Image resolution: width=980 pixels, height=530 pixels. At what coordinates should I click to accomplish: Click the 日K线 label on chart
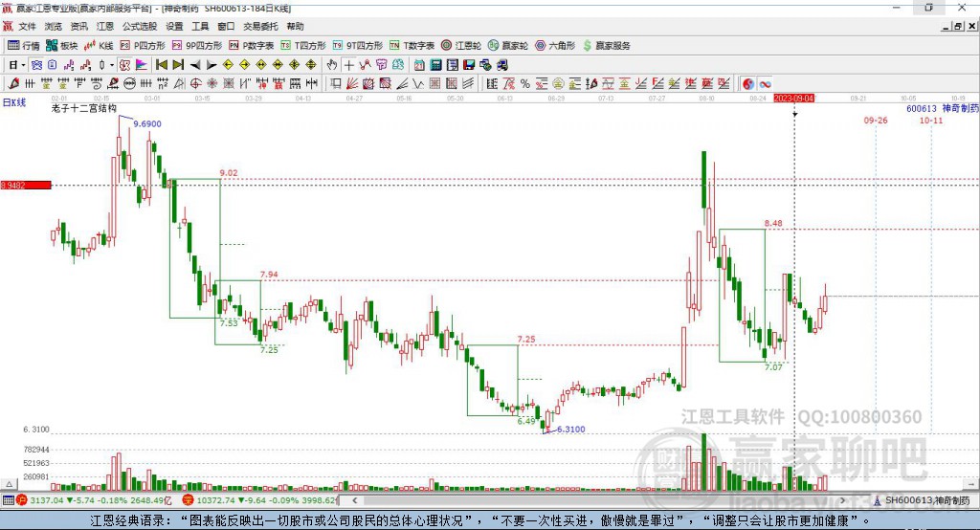click(x=14, y=102)
